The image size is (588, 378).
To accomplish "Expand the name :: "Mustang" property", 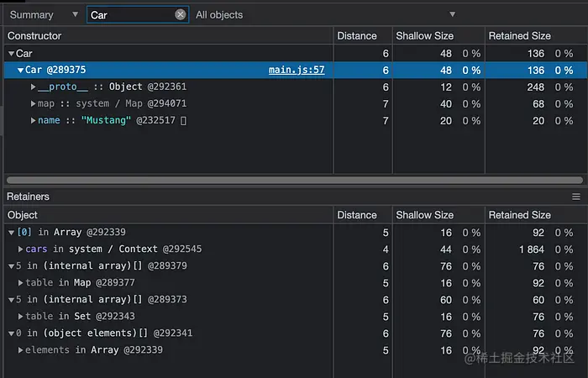I will click(33, 121).
